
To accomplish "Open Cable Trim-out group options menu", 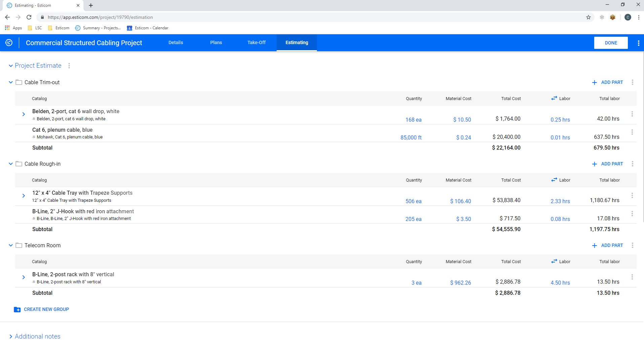I will [633, 82].
